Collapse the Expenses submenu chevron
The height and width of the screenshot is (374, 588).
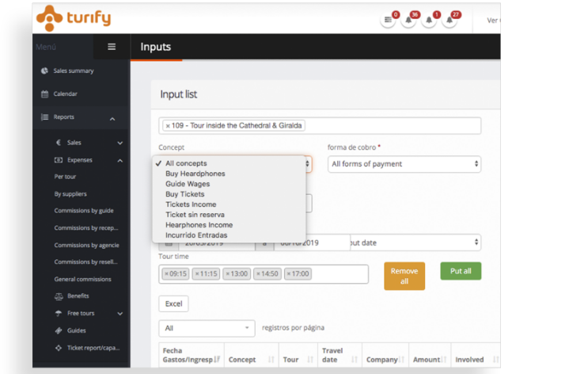[x=120, y=161]
